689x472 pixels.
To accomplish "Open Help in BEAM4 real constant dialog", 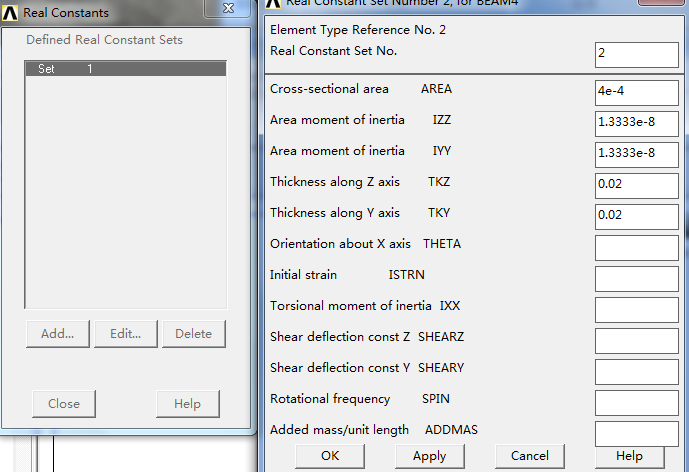I will point(629,456).
